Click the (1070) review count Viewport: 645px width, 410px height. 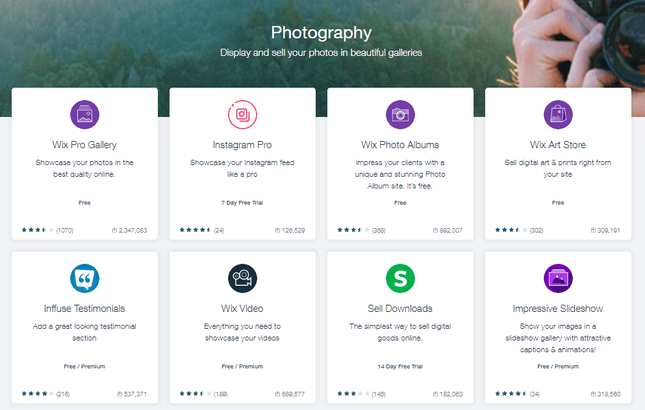click(x=65, y=230)
